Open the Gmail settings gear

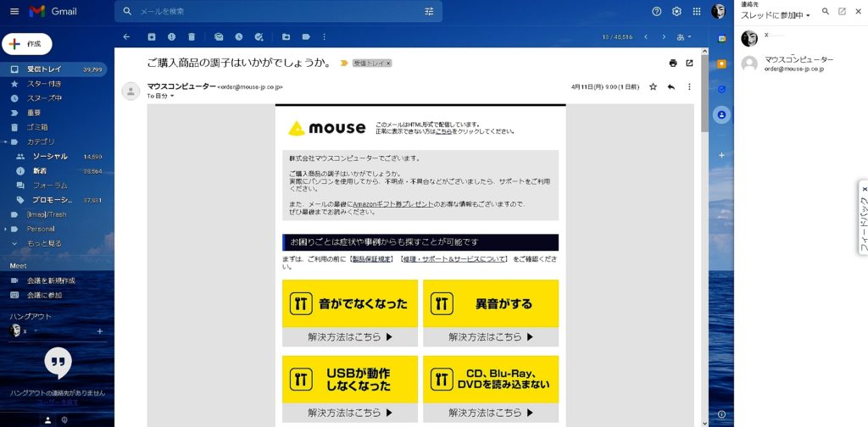pos(676,12)
